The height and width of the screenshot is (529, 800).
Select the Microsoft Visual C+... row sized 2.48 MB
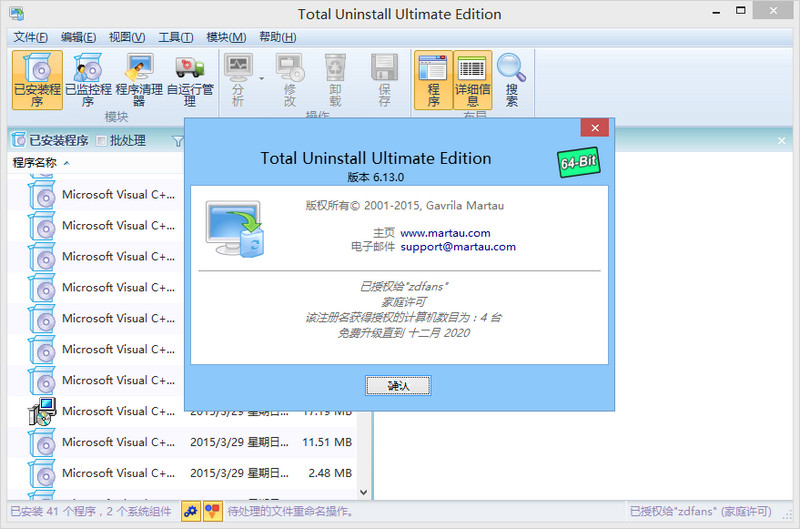point(182,473)
